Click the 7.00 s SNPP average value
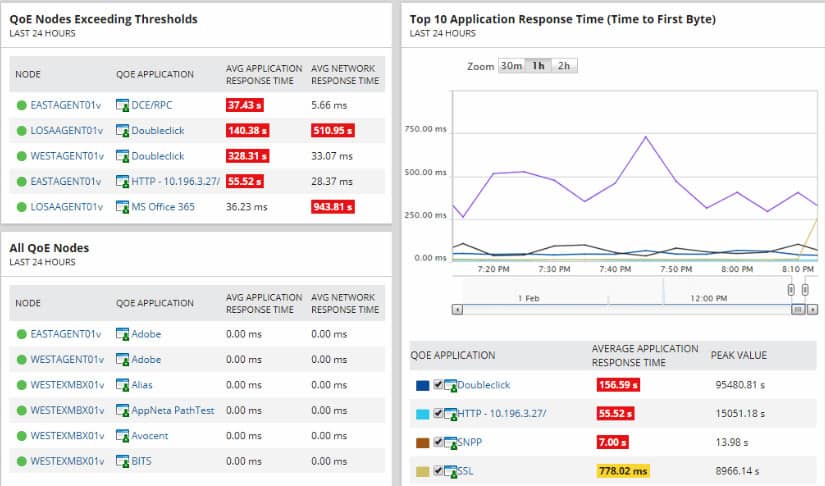Viewport: 825px width, 486px height. [612, 442]
